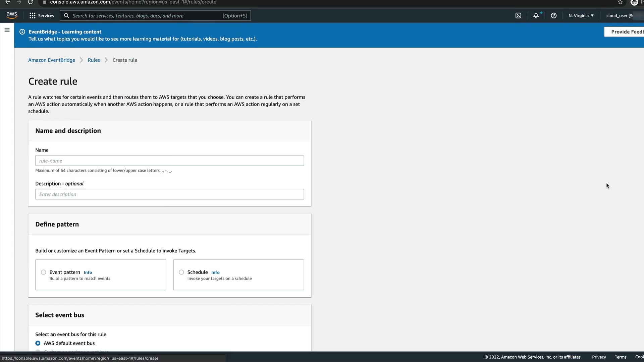
Task: Open the N. Virginia region dropdown
Action: (x=581, y=15)
